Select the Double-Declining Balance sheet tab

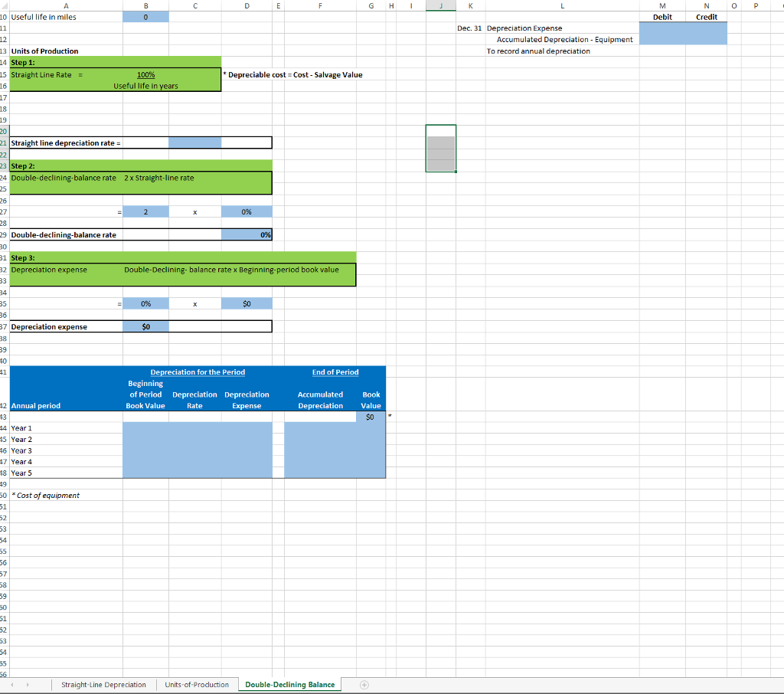290,685
